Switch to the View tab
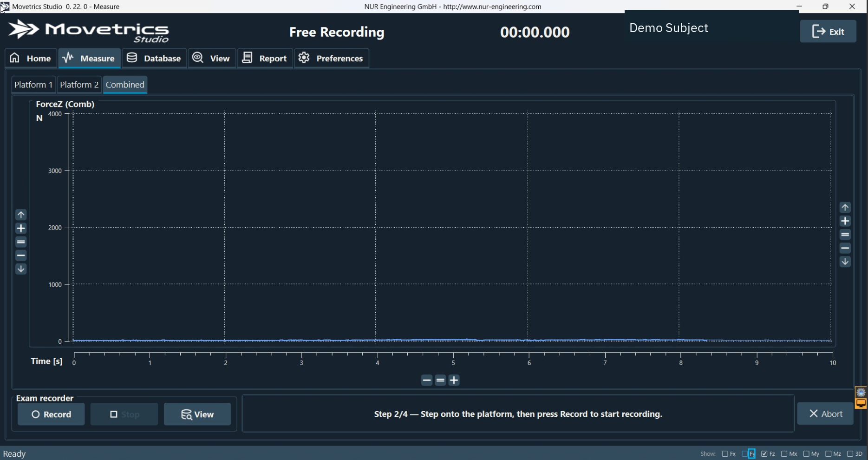This screenshot has height=460, width=868. pos(212,58)
